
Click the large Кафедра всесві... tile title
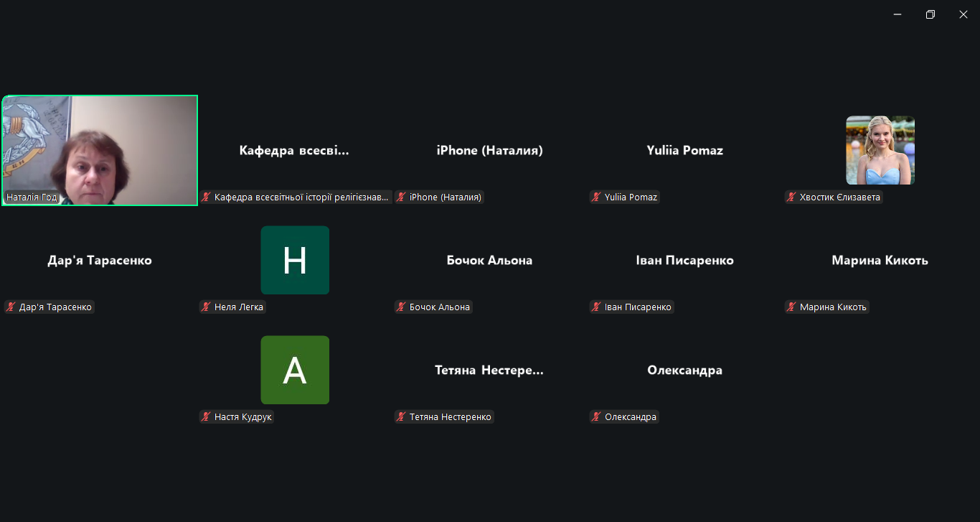(x=294, y=151)
